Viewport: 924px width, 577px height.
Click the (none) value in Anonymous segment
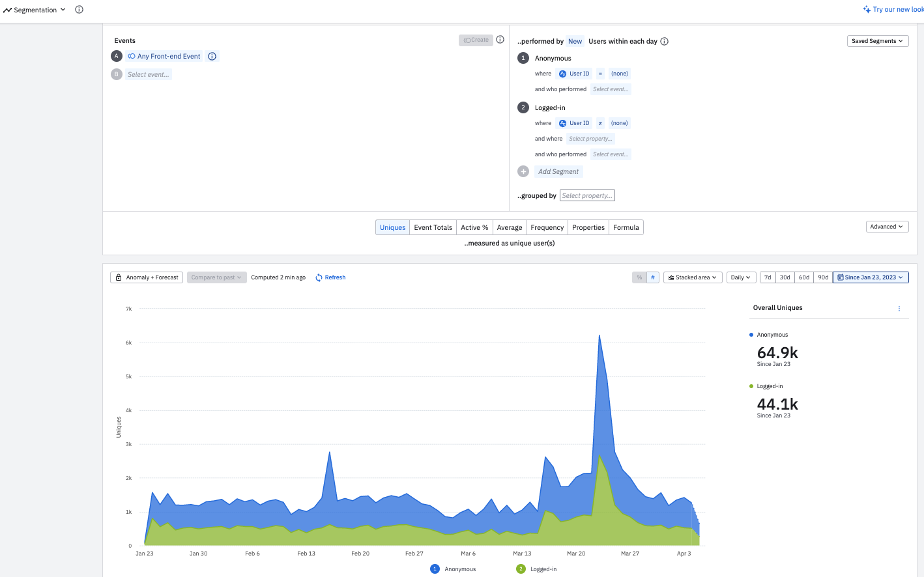pyautogui.click(x=620, y=74)
